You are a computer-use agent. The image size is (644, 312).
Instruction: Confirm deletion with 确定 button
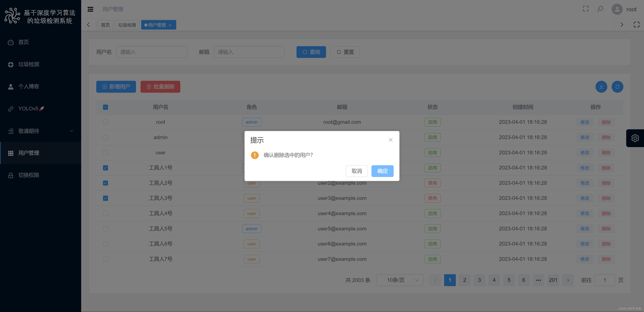[x=382, y=171]
